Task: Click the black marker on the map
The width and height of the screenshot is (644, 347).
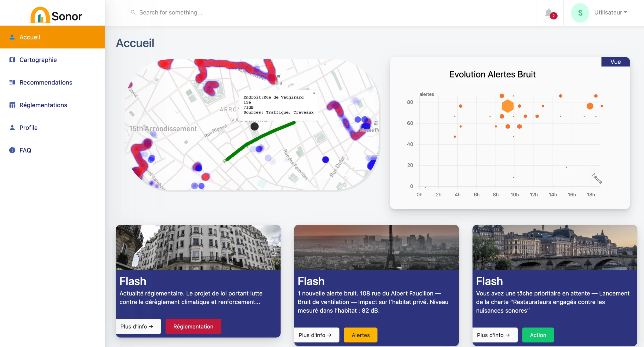Action: point(254,126)
